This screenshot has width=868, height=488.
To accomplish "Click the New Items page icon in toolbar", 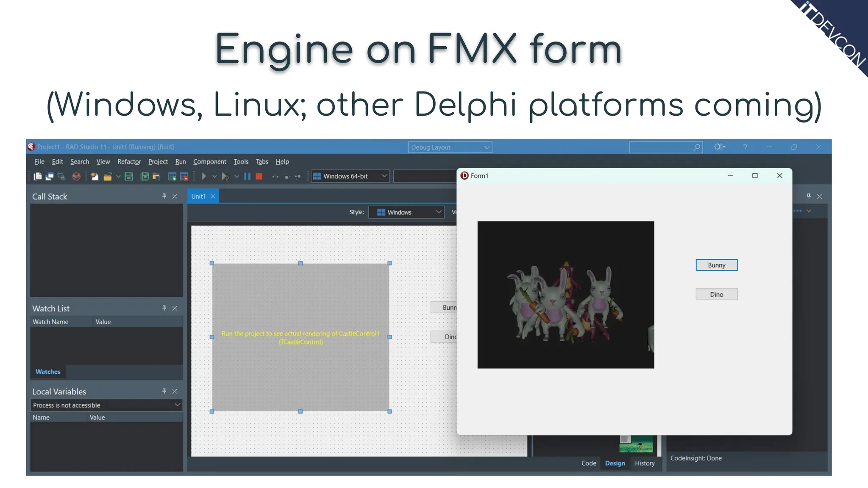I will 38,176.
